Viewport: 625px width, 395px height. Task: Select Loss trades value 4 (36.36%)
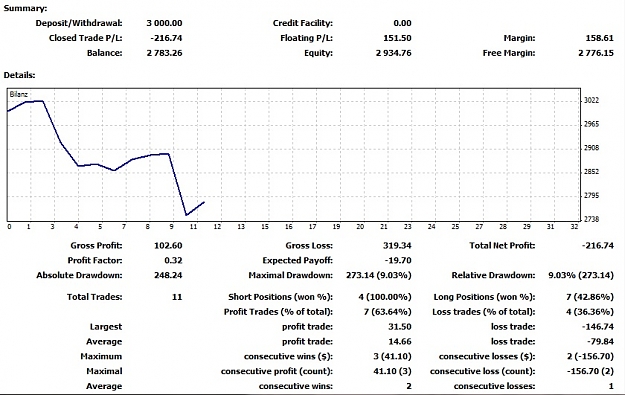590,312
